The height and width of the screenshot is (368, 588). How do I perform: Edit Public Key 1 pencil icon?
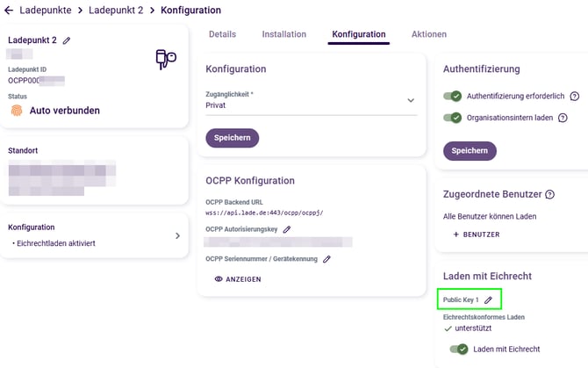[489, 300]
